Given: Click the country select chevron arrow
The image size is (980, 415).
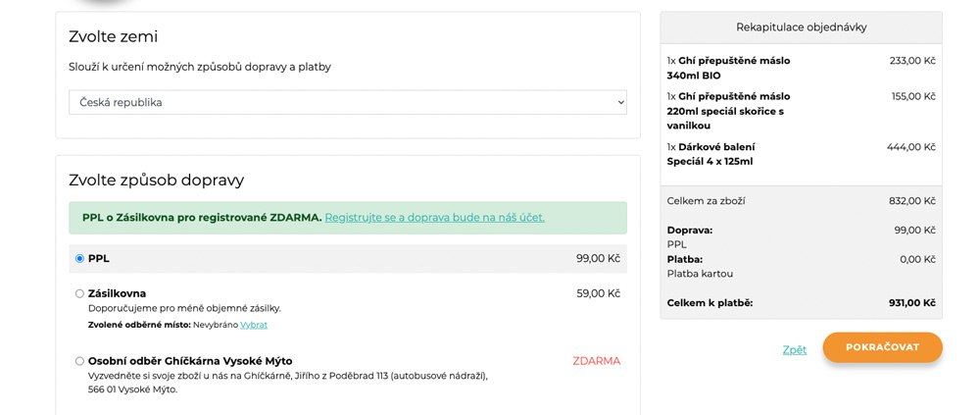Looking at the screenshot, I should pyautogui.click(x=619, y=102).
